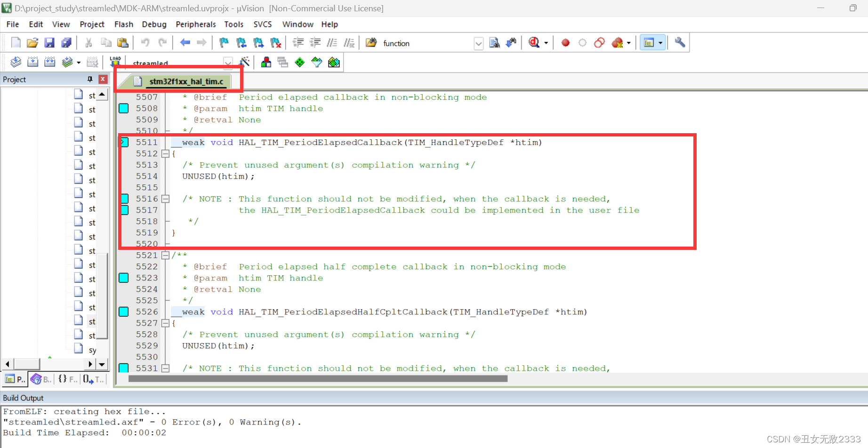Clear all bookmarks with the red-X flag
868x448 pixels.
[276, 43]
